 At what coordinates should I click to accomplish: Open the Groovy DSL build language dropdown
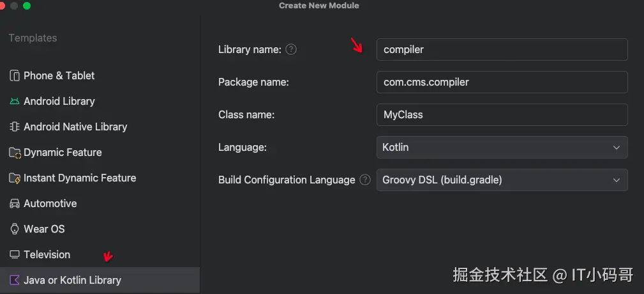pos(502,180)
